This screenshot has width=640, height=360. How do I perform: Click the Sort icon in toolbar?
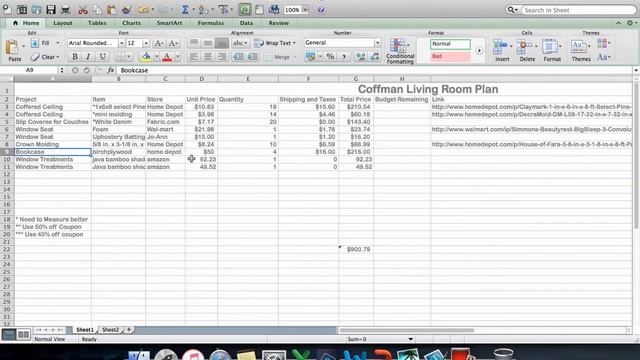[x=203, y=9]
